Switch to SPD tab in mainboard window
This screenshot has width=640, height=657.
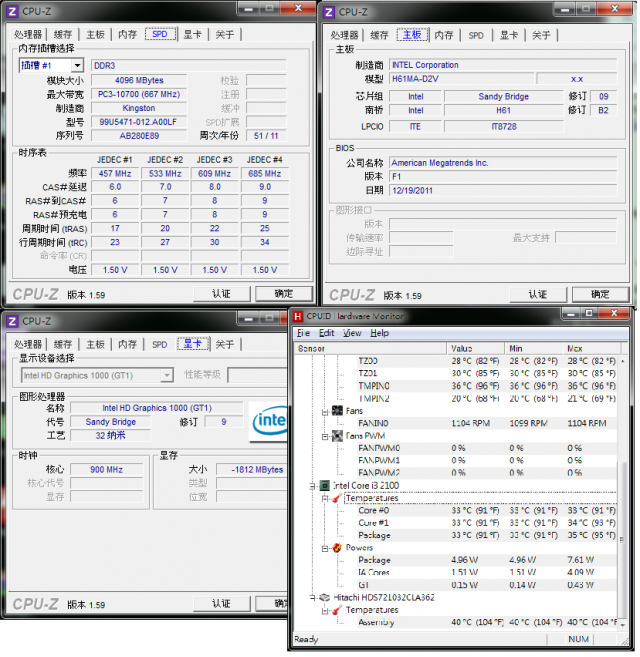(x=476, y=35)
